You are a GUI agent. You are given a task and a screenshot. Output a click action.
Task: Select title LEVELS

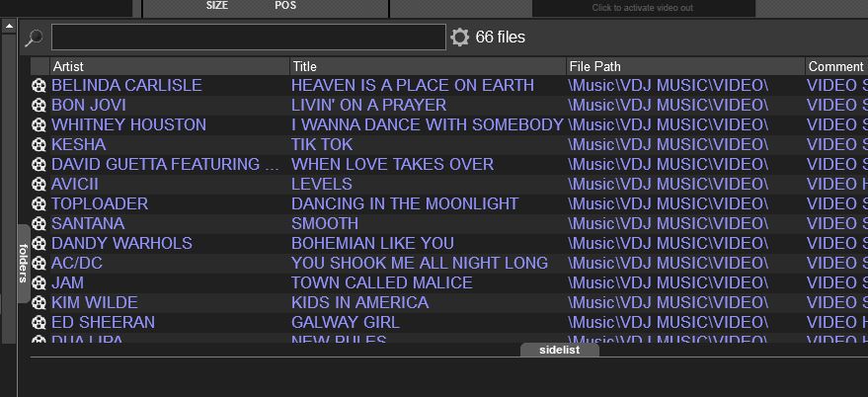[x=322, y=184]
